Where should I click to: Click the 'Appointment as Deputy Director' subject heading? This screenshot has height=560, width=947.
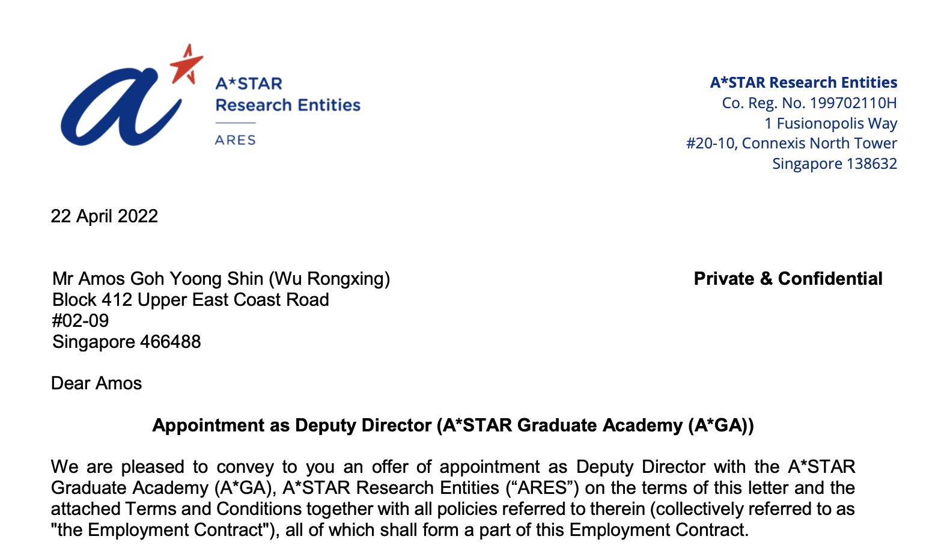(453, 425)
